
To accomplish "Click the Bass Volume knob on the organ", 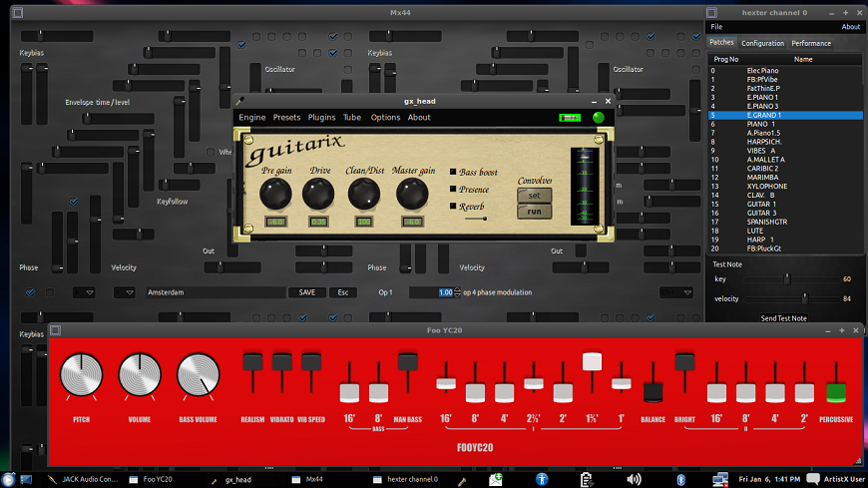I will [198, 376].
